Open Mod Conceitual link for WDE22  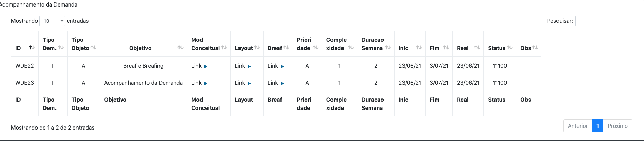(199, 66)
